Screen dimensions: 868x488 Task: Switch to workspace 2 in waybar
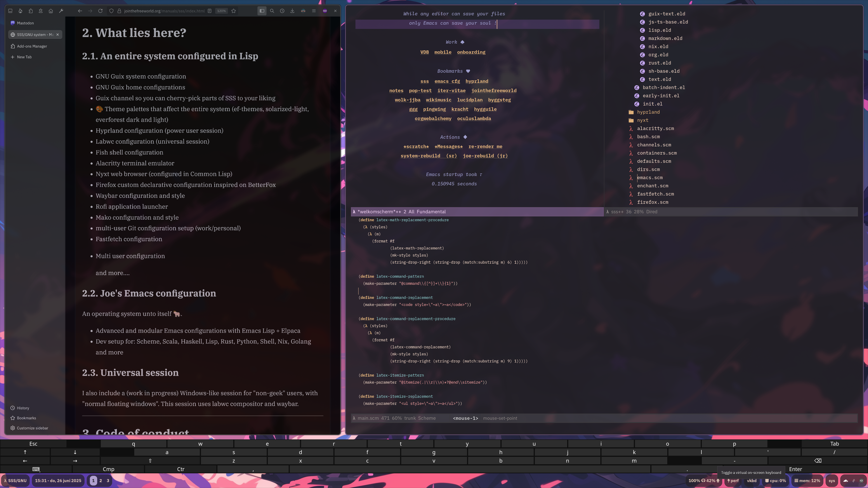pos(100,481)
